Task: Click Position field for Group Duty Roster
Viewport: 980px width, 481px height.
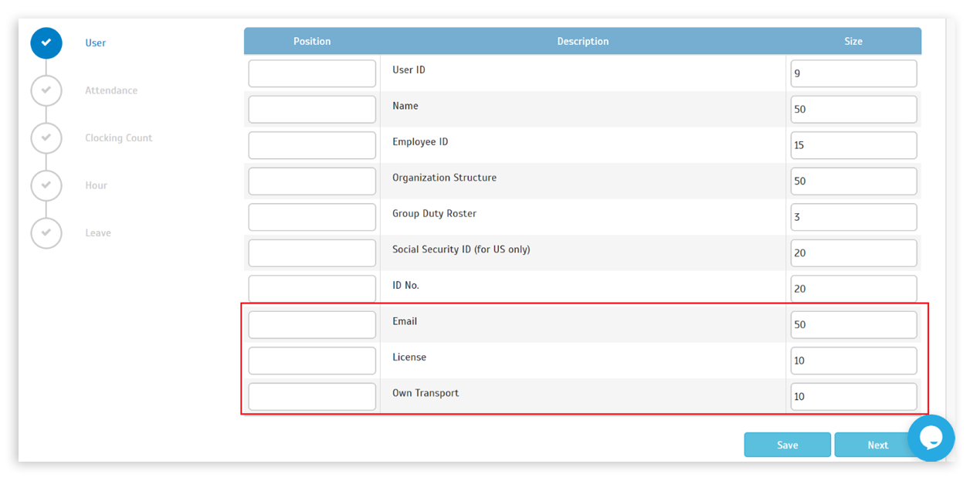Action: (x=312, y=217)
